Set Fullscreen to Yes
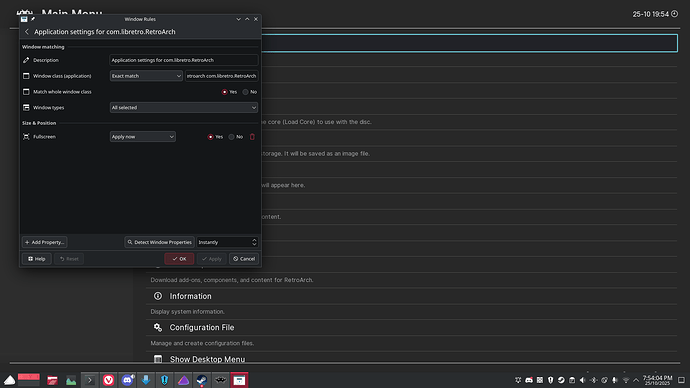Screen dimensions: 690x388 pos(210,137)
